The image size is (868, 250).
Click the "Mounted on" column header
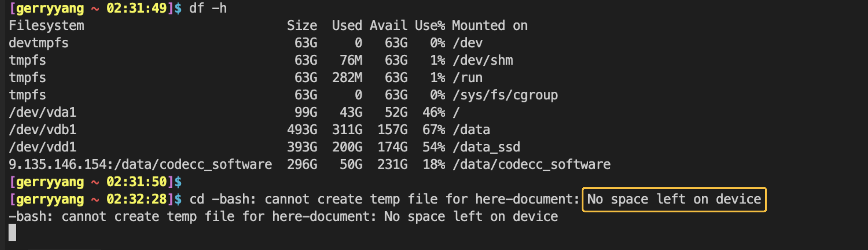(490, 26)
